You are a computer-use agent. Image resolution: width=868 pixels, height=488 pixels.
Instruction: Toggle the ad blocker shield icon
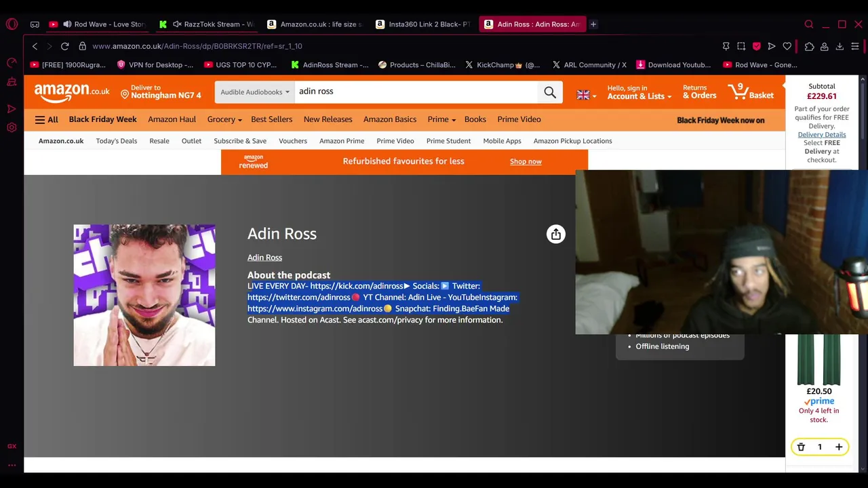tap(756, 46)
